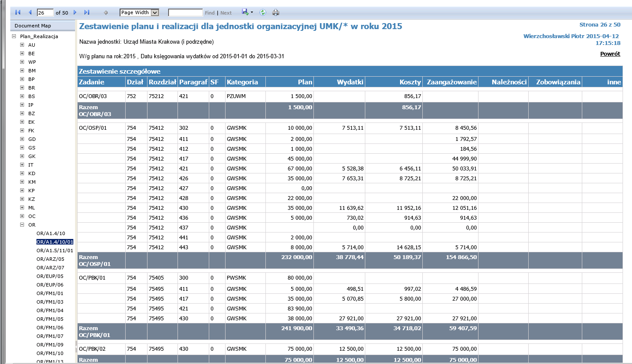Screen dimensions: 632x364
Task: Open the export format save icon
Action: (x=247, y=12)
